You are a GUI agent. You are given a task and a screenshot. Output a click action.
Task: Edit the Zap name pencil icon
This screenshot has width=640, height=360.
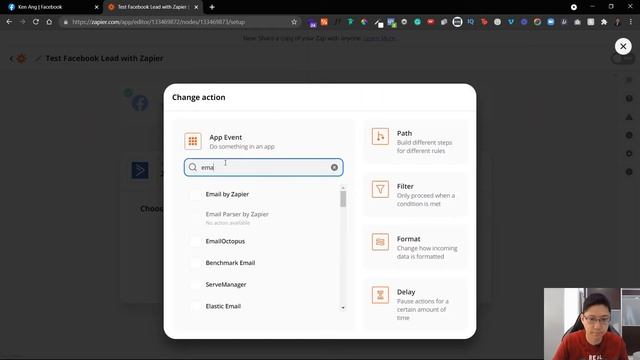pos(38,59)
